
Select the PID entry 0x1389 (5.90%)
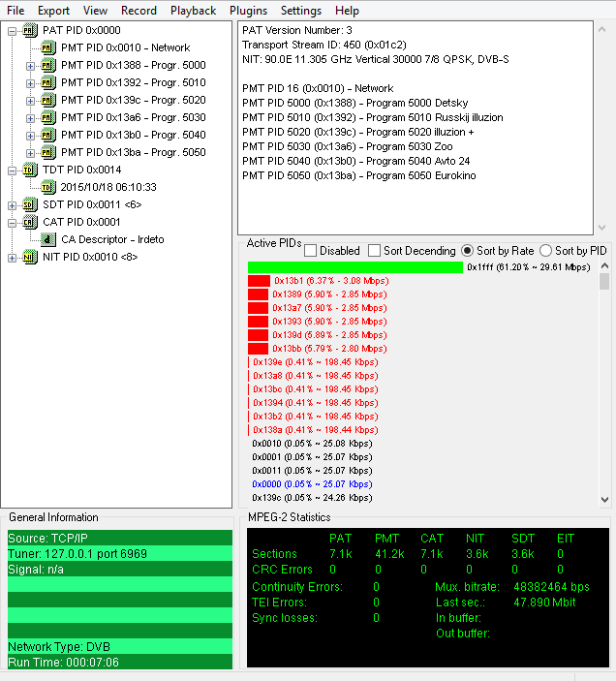[x=329, y=294]
